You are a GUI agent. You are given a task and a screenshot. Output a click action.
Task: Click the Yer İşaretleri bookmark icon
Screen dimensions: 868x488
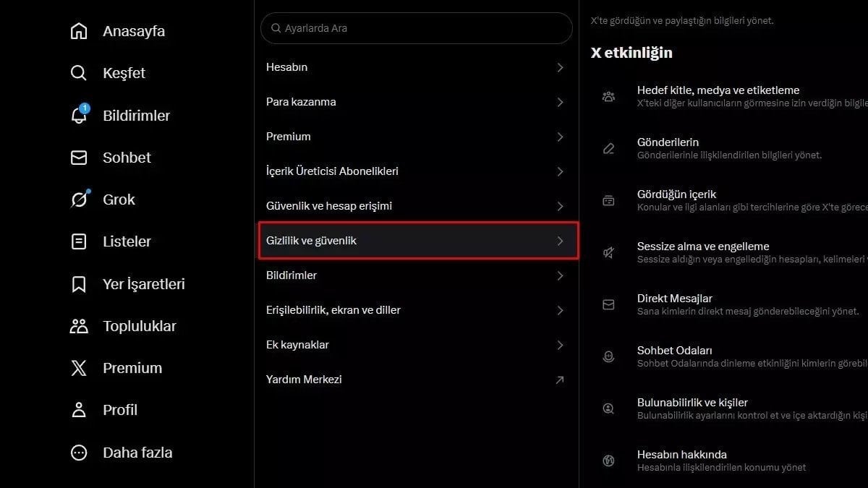pos(79,283)
